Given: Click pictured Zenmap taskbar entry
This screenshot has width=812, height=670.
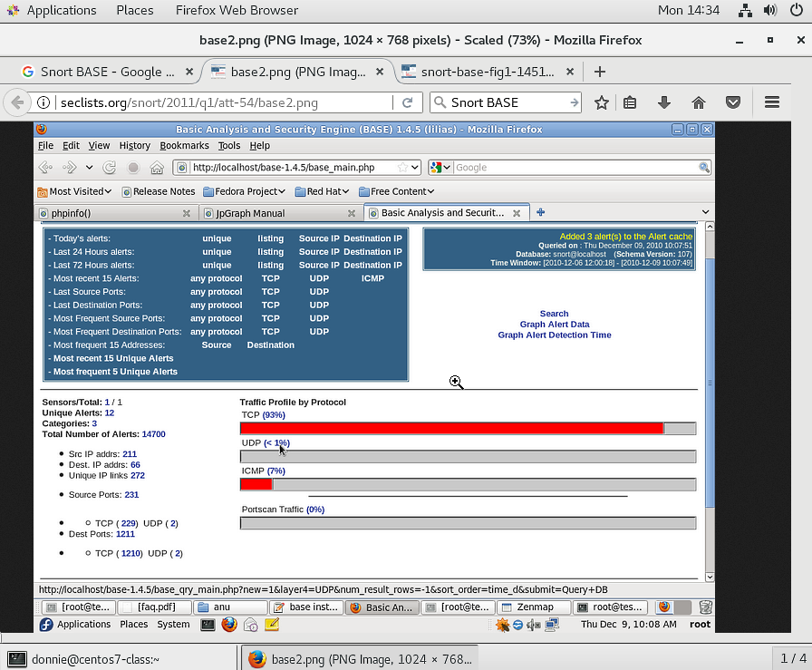Looking at the screenshot, I should [534, 607].
